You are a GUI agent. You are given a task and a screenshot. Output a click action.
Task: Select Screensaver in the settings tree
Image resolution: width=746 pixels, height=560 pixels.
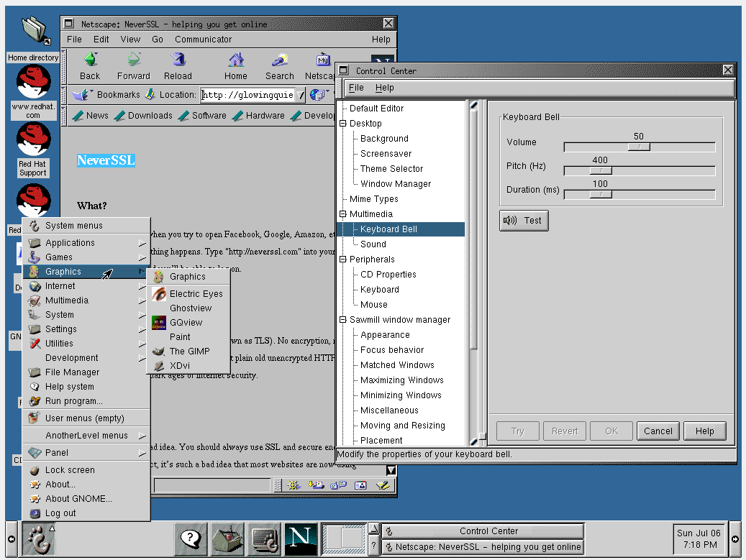386,154
